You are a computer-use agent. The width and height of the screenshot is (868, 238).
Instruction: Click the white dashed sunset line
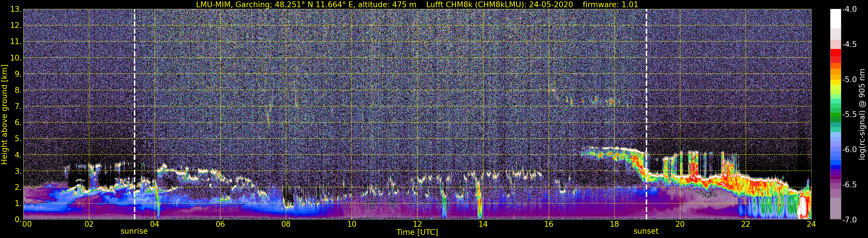[x=646, y=114]
